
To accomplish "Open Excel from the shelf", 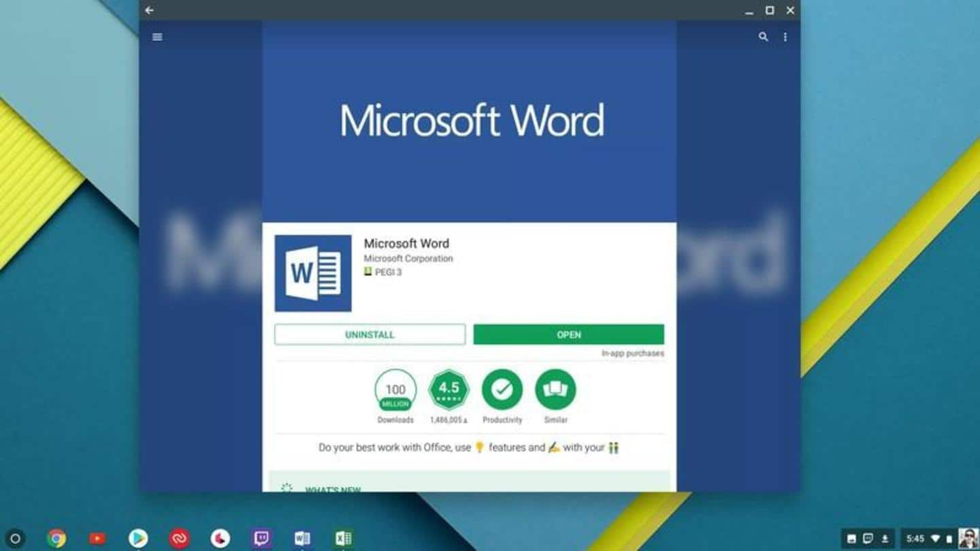I will [344, 539].
